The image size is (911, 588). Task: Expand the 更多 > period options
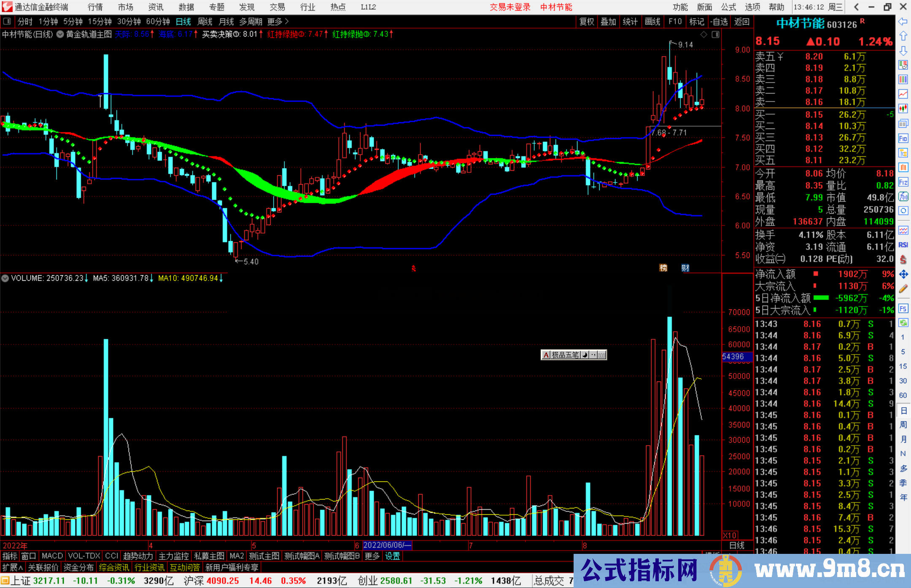tap(278, 21)
